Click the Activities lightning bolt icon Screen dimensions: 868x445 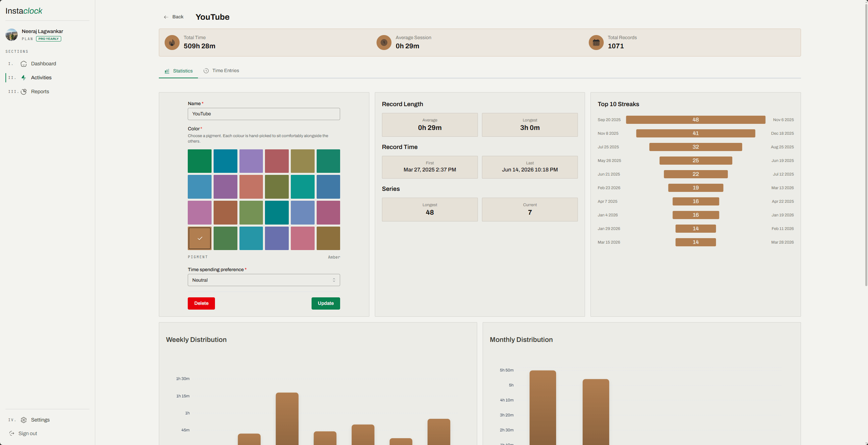(x=23, y=78)
